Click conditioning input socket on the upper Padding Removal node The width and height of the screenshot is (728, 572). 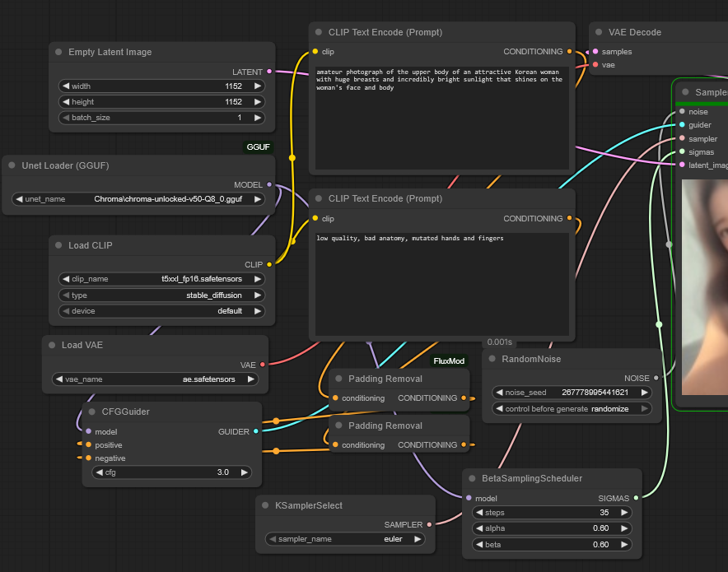tap(335, 398)
